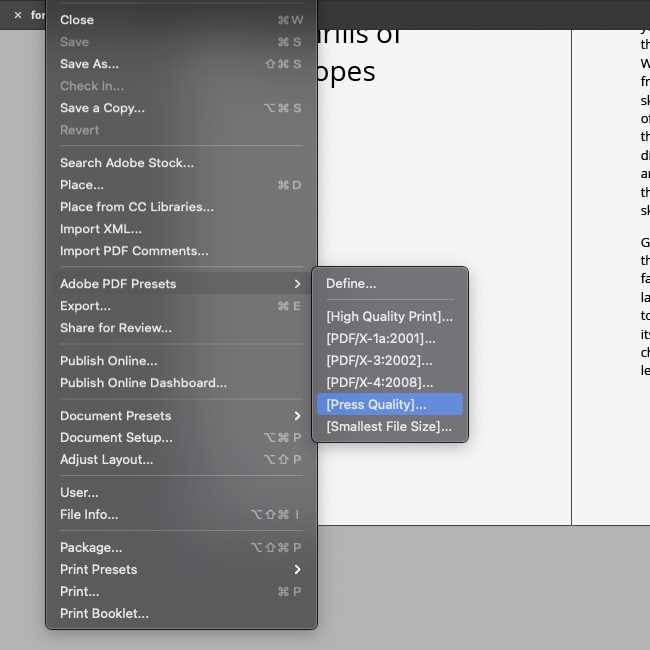Expand the Document Presets submenu chevron
This screenshot has width=650, height=650.
pyautogui.click(x=297, y=416)
